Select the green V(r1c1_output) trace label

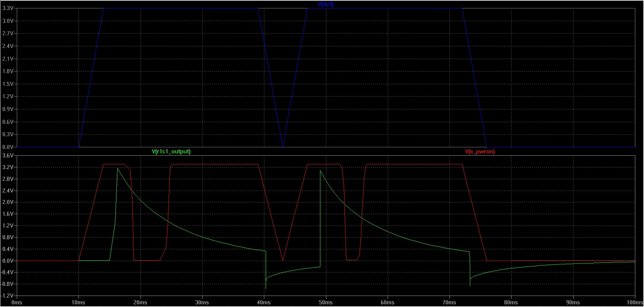[171, 152]
